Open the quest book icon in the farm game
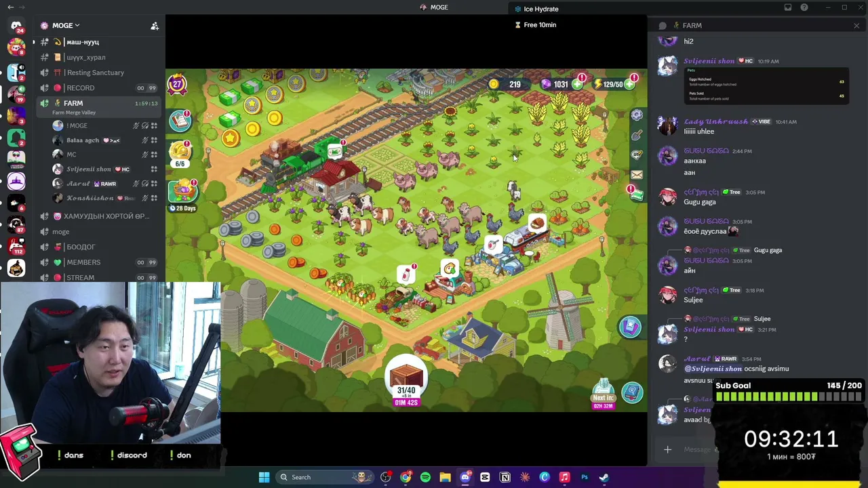Screen dimensions: 868x488 coord(180,121)
